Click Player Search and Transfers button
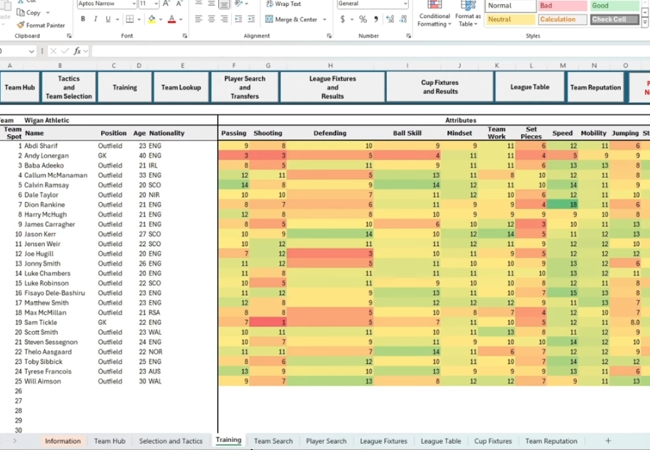The image size is (650, 450). click(245, 87)
